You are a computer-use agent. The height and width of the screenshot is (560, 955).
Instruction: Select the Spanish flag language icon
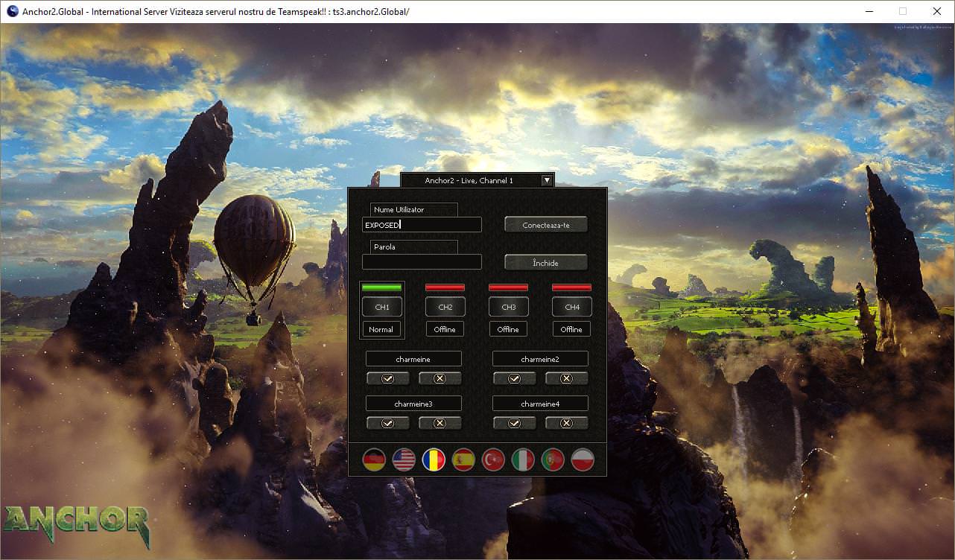coord(463,459)
